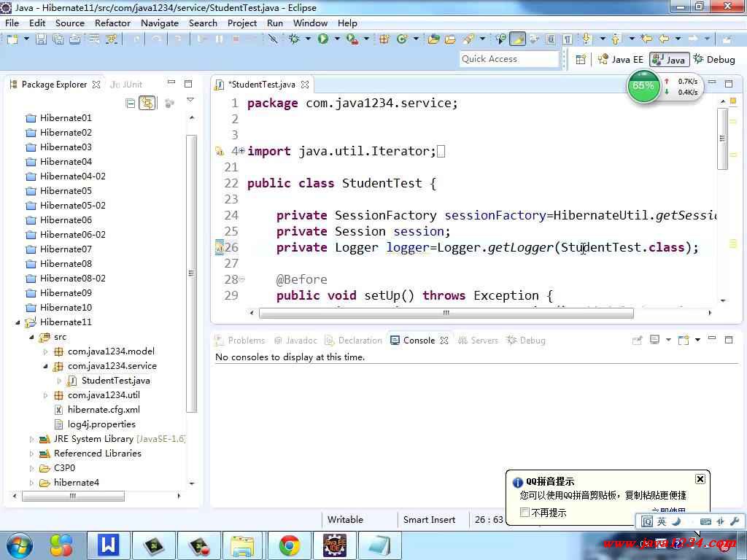Image resolution: width=747 pixels, height=560 pixels.
Task: Collapse the method fold at line 28
Action: (242, 279)
